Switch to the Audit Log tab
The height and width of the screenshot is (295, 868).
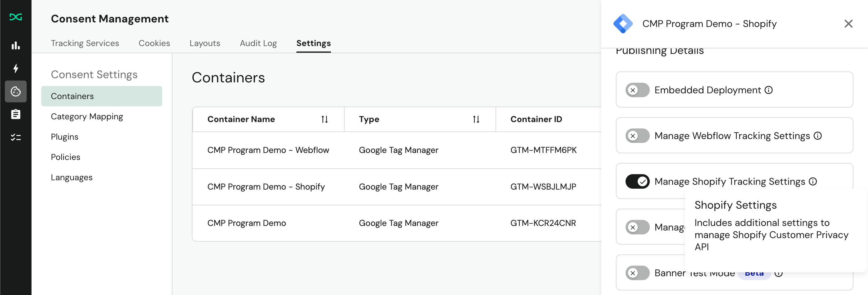(258, 43)
